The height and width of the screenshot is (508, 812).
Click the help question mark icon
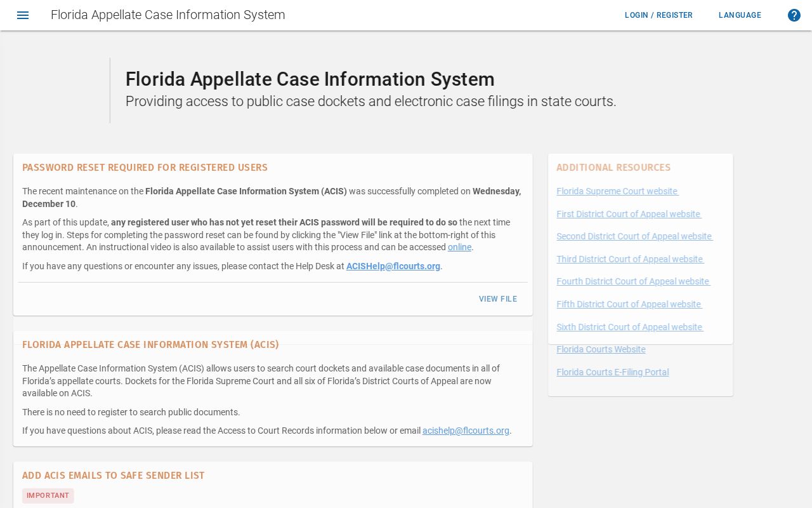tap(794, 15)
